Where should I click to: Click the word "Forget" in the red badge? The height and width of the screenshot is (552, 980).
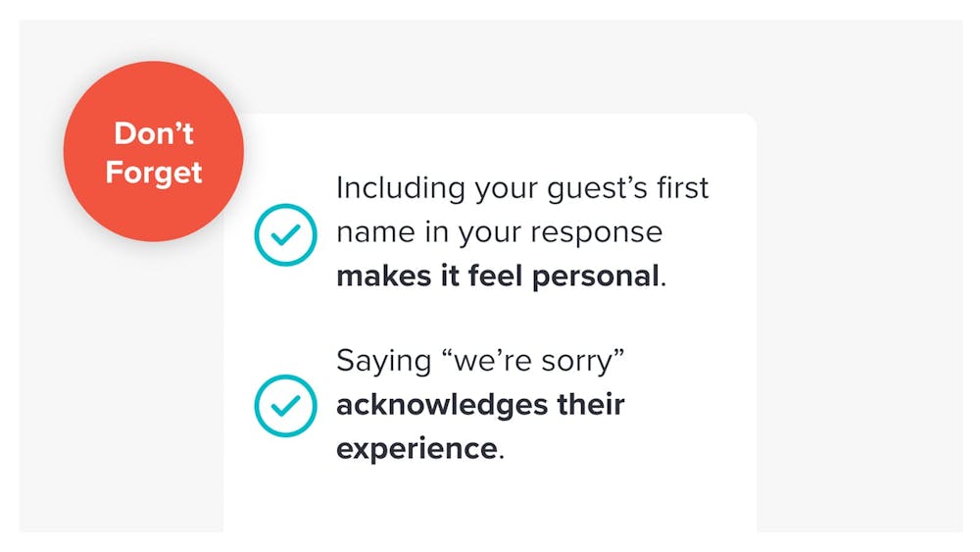pyautogui.click(x=154, y=173)
